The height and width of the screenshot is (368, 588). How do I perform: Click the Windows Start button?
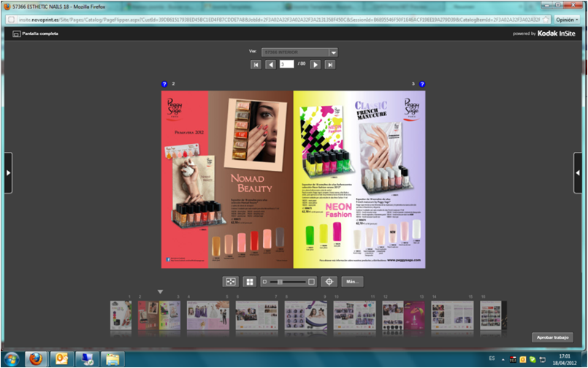tap(12, 359)
